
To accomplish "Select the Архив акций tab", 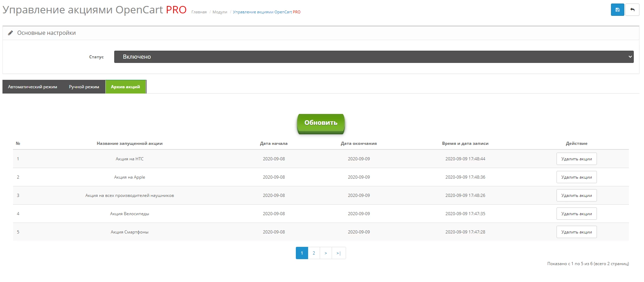I will point(125,87).
